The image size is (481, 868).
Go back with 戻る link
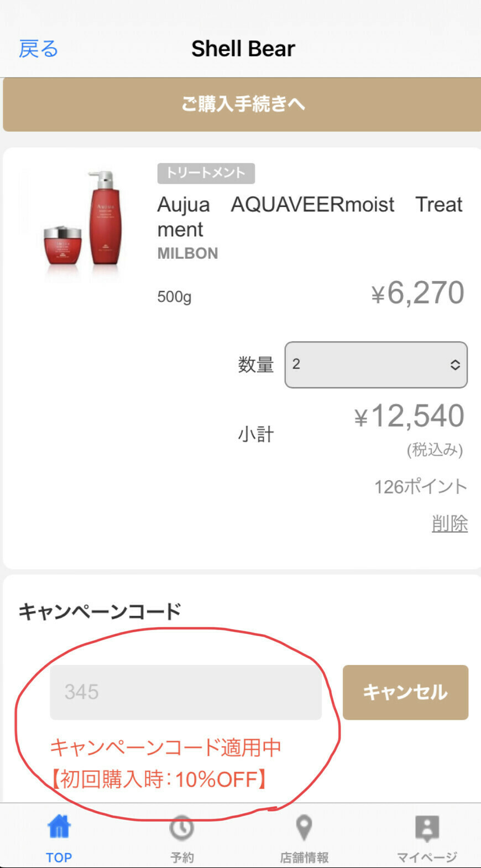click(38, 49)
